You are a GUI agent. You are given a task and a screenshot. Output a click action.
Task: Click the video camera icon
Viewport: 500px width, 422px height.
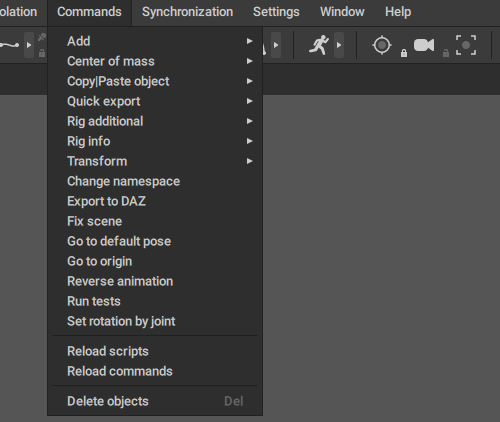[424, 45]
